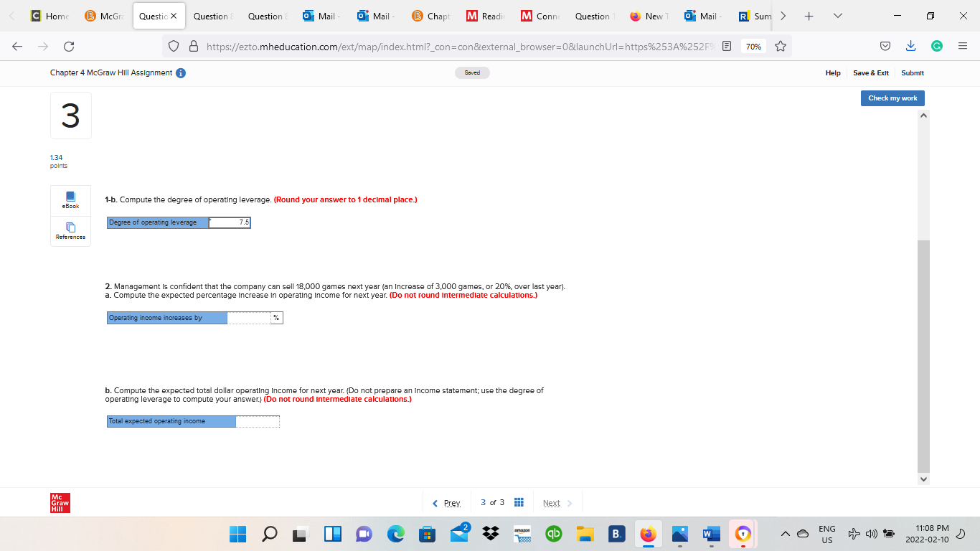Click the page vertical scrollbar thumb
980x551 pixels.
point(923,356)
